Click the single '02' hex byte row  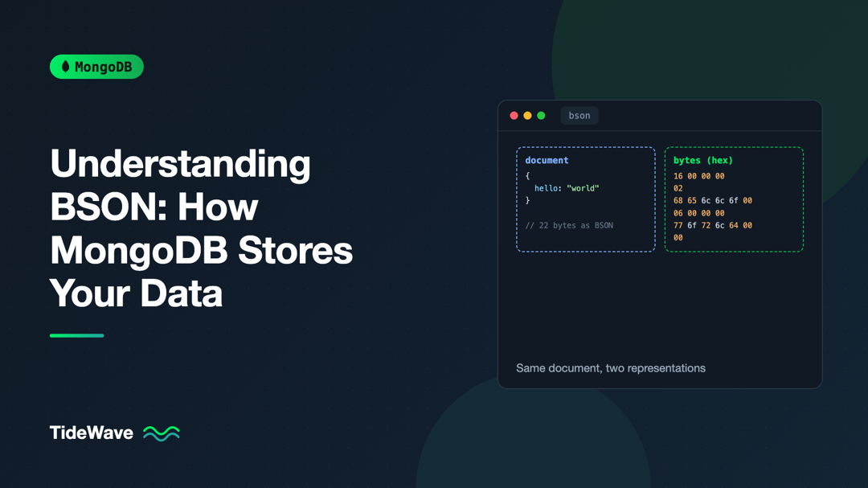coord(678,188)
